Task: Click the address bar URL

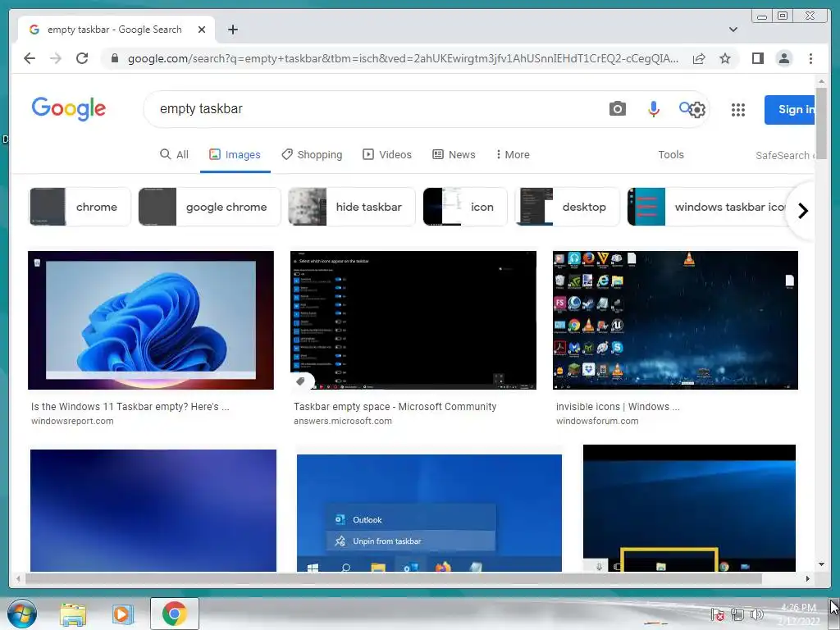Action: click(x=403, y=58)
